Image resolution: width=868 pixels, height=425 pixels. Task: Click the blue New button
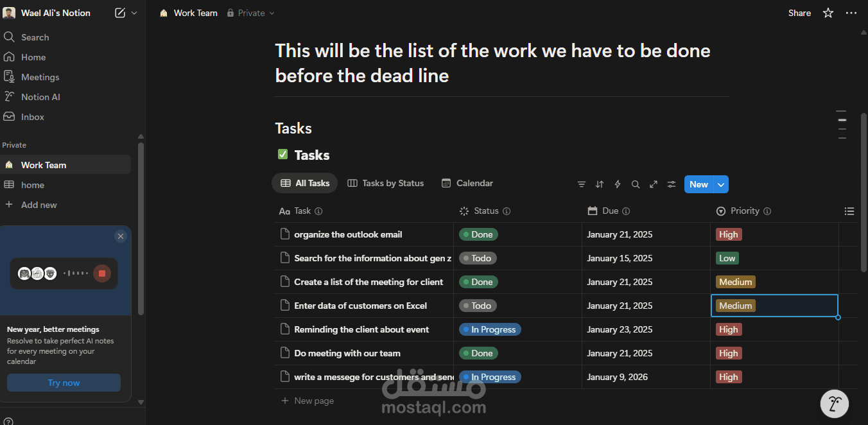point(699,184)
